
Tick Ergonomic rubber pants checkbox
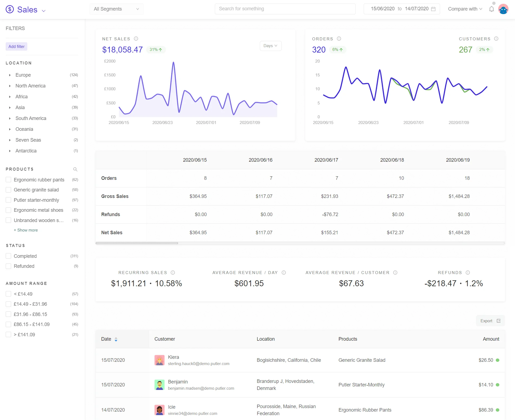(x=8, y=180)
